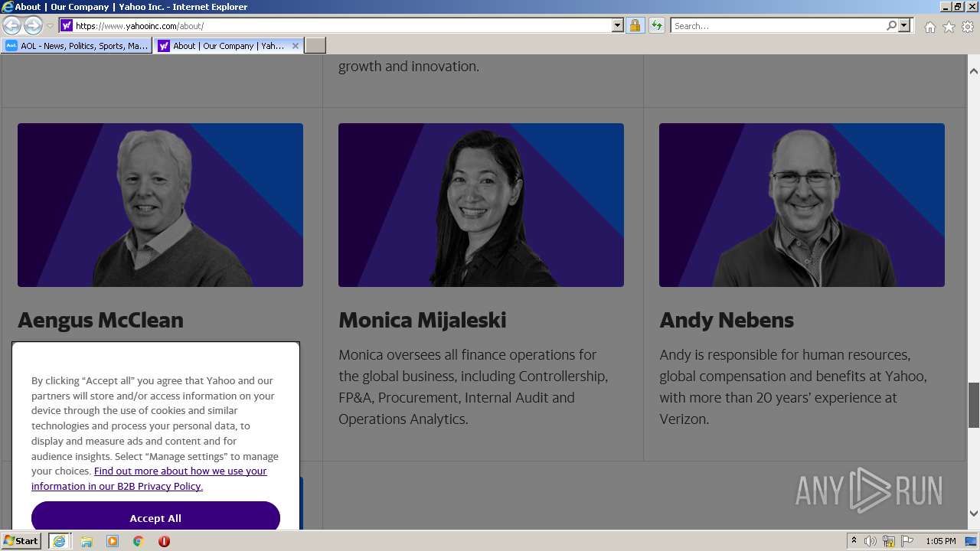
Task: Launch Windows Media Player from taskbar
Action: 113,541
